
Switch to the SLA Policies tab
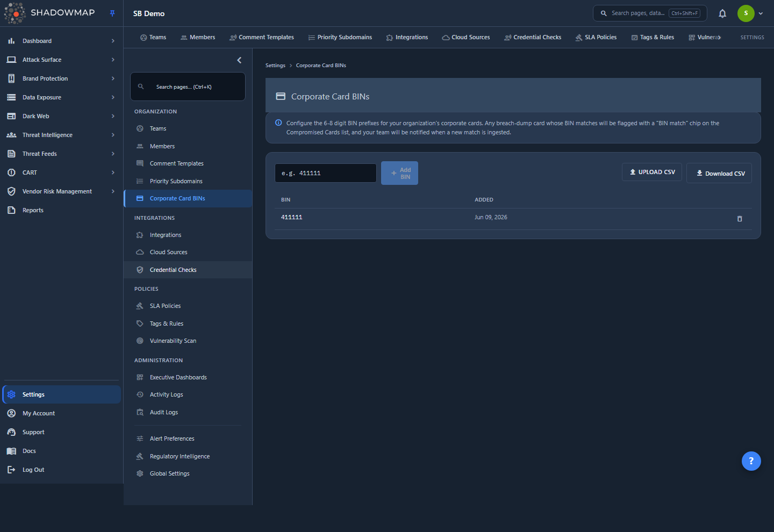tap(596, 38)
